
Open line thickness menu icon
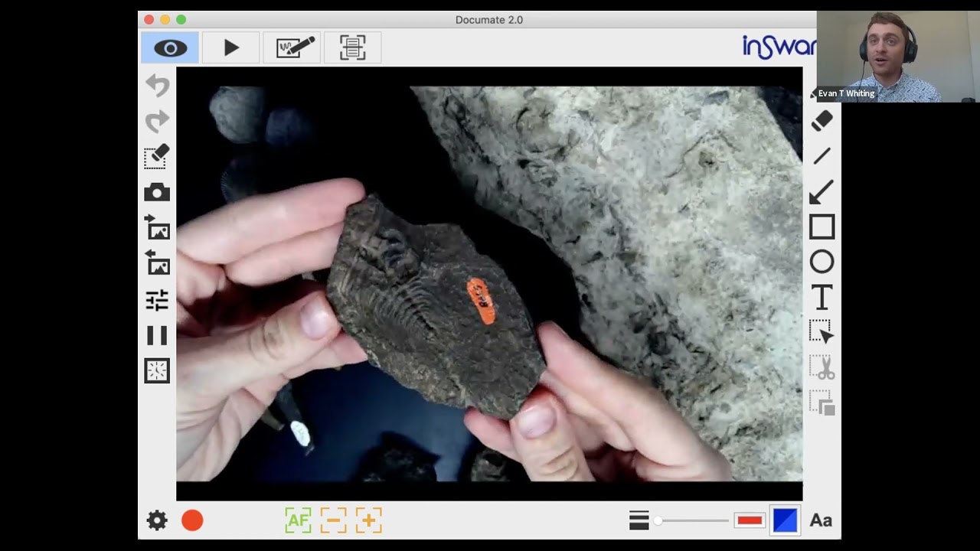point(639,520)
